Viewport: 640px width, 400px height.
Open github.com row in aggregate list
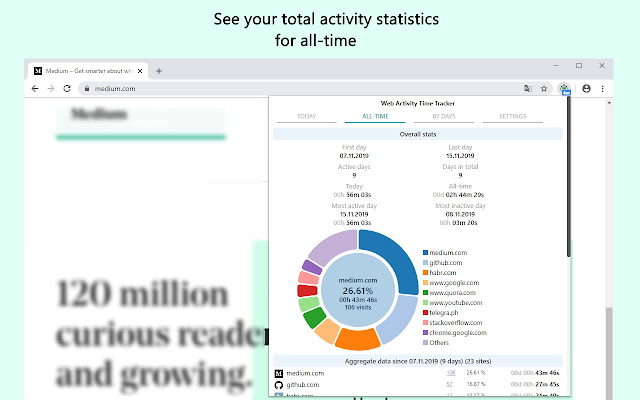(418, 385)
